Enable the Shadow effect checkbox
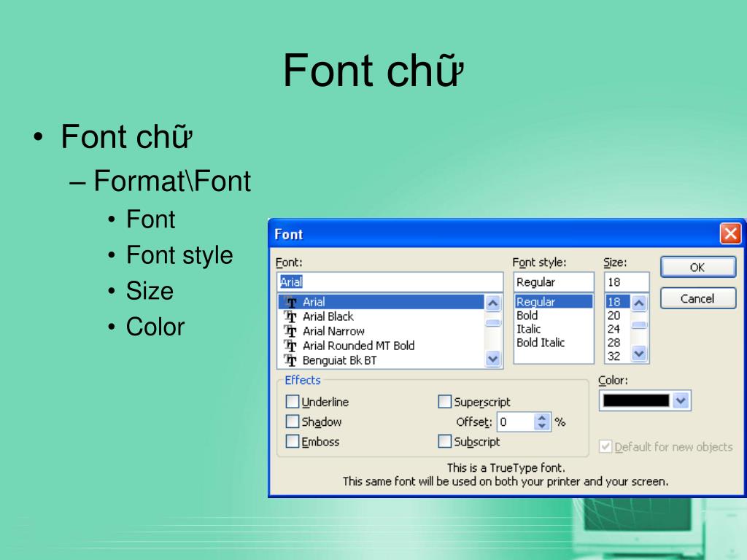Viewport: 747px width, 560px height. point(292,421)
